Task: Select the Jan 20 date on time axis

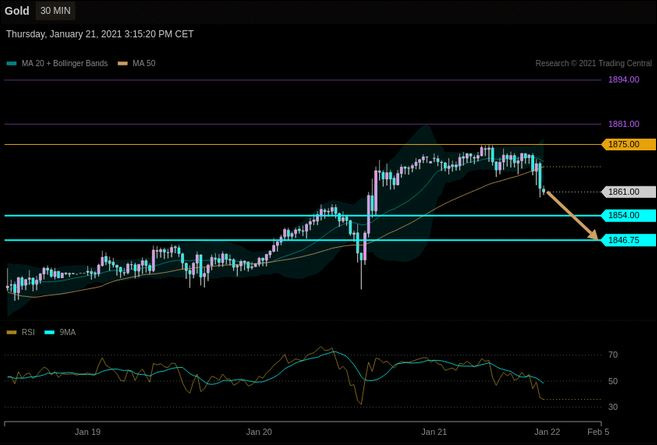Action: (259, 432)
